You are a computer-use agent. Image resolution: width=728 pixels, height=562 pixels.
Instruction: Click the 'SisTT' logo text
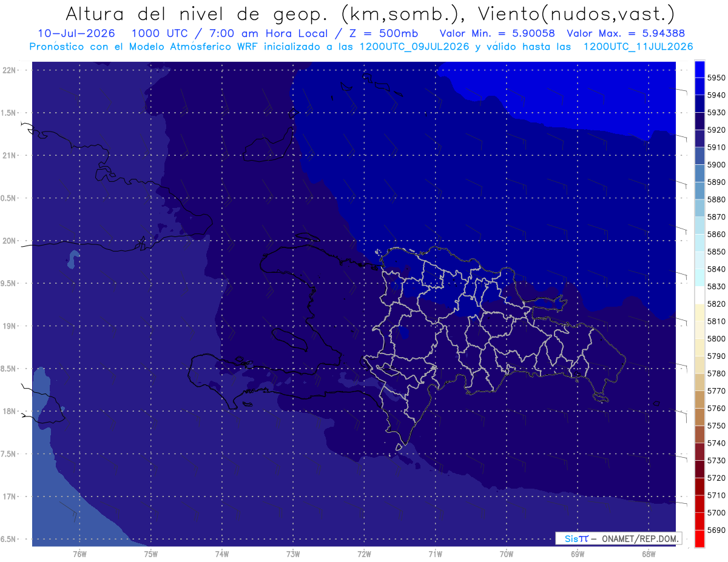(x=576, y=538)
